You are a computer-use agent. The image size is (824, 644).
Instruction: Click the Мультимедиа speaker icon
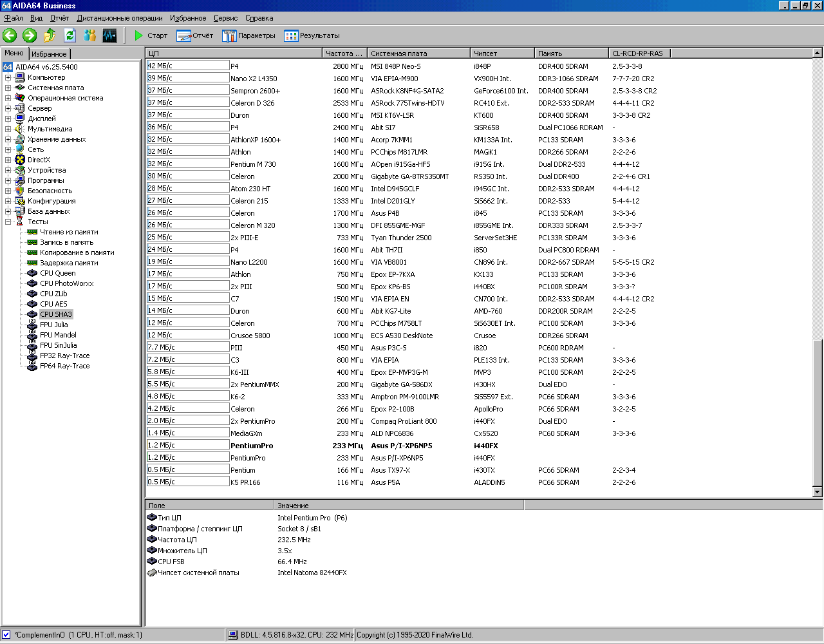20,129
